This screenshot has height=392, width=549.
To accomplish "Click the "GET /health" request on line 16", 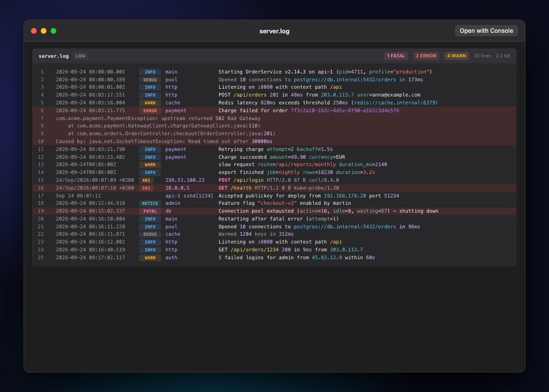I will click(279, 188).
